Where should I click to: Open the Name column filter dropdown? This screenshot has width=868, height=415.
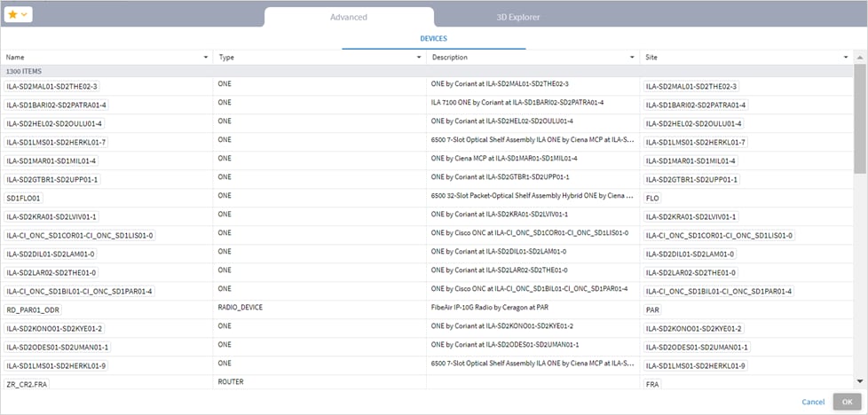coord(206,58)
